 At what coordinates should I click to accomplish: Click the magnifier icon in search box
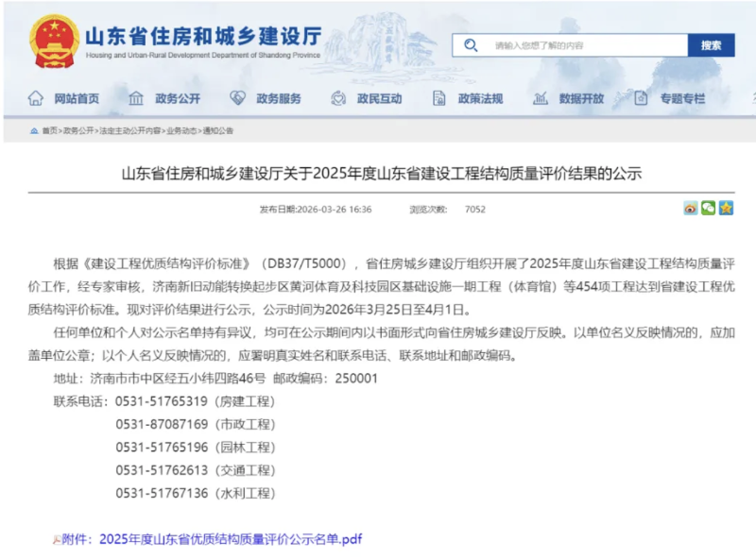[471, 45]
